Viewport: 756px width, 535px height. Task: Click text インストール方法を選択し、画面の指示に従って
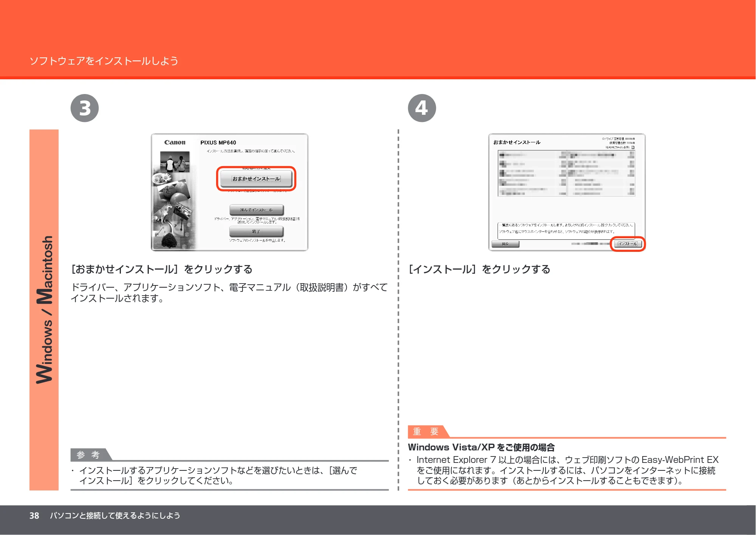click(x=251, y=151)
